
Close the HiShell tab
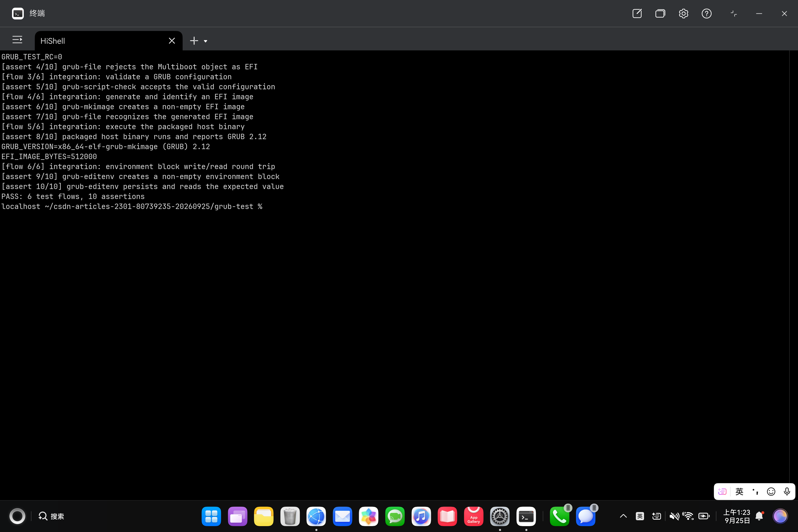[172, 41]
